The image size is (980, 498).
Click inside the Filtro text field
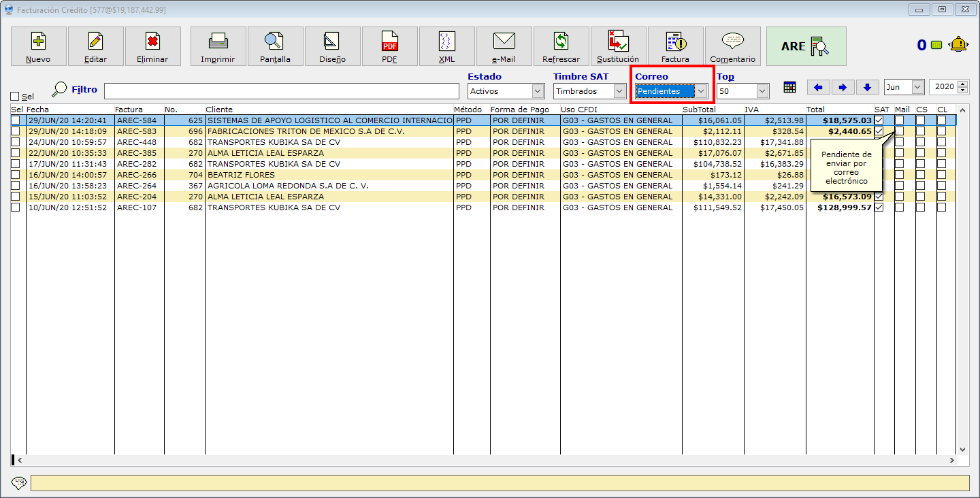(x=281, y=91)
